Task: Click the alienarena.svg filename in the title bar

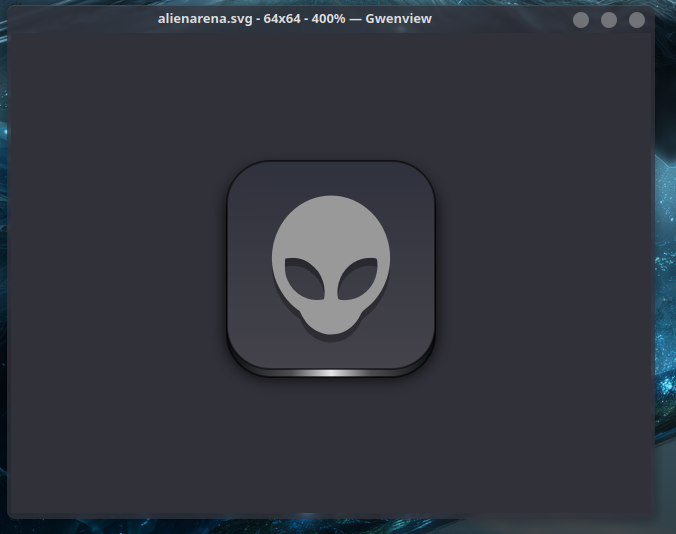Action: pos(206,19)
